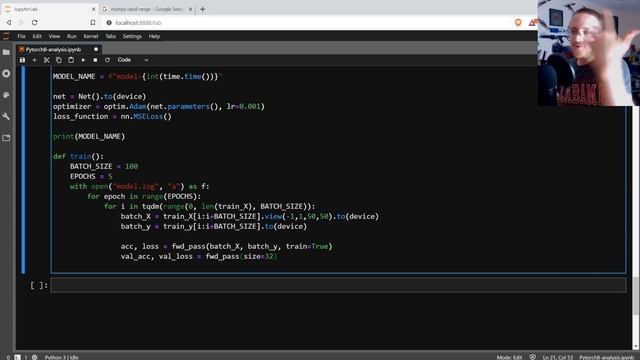
Task: Open the Notebook Tools wrench panel
Action: click(x=6, y=117)
